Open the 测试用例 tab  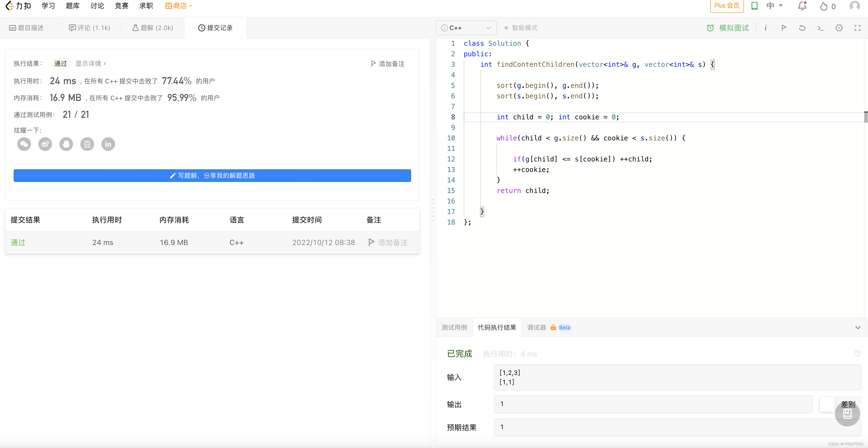tap(454, 328)
